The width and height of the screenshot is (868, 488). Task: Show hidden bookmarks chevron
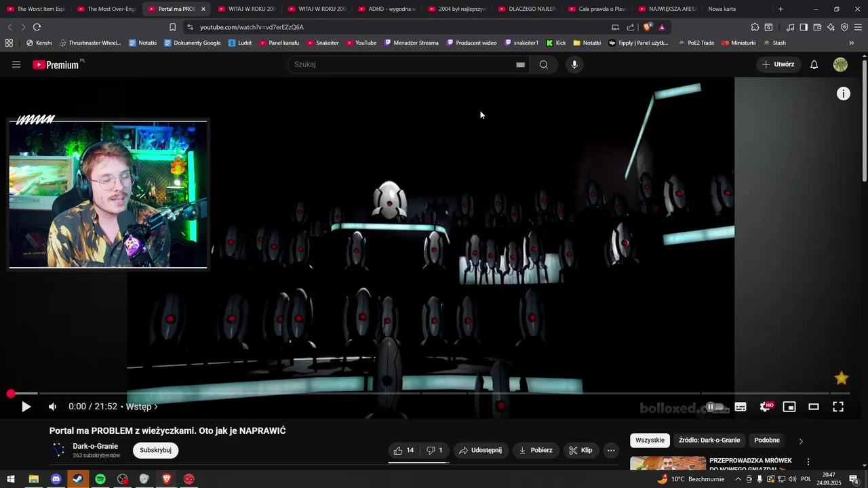point(851,43)
